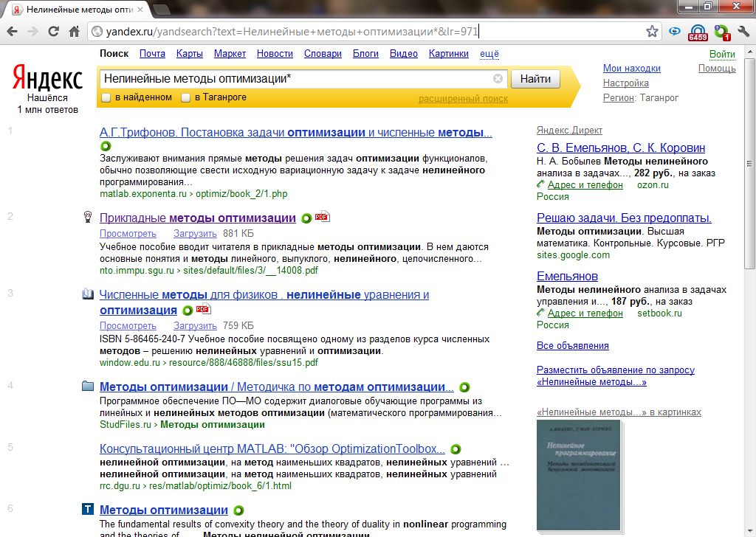Click the blue T favicon of result six
Viewport: 756px width, 537px height.
click(x=88, y=509)
